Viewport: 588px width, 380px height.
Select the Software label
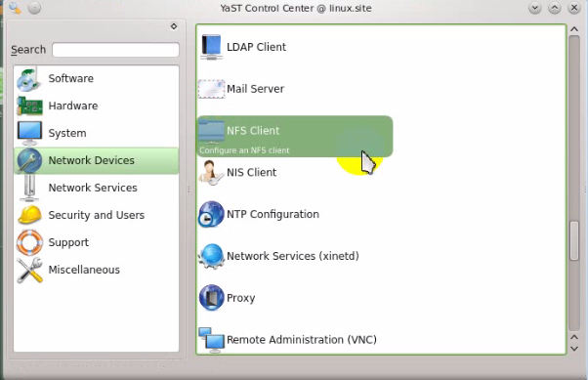click(71, 79)
